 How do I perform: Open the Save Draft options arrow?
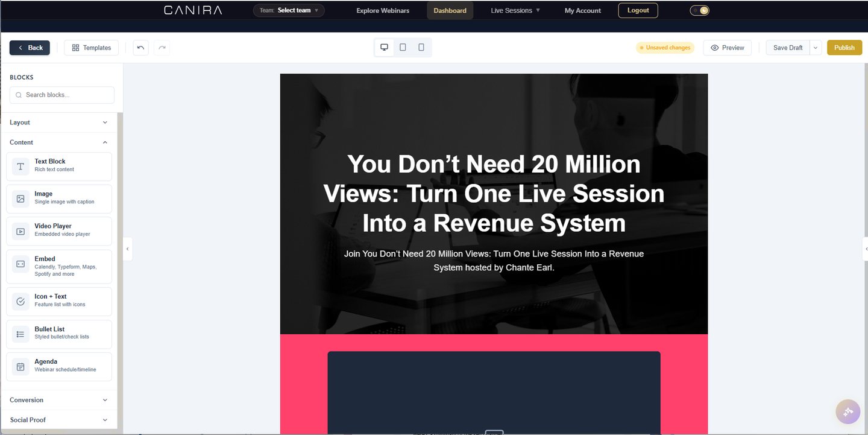(x=816, y=48)
